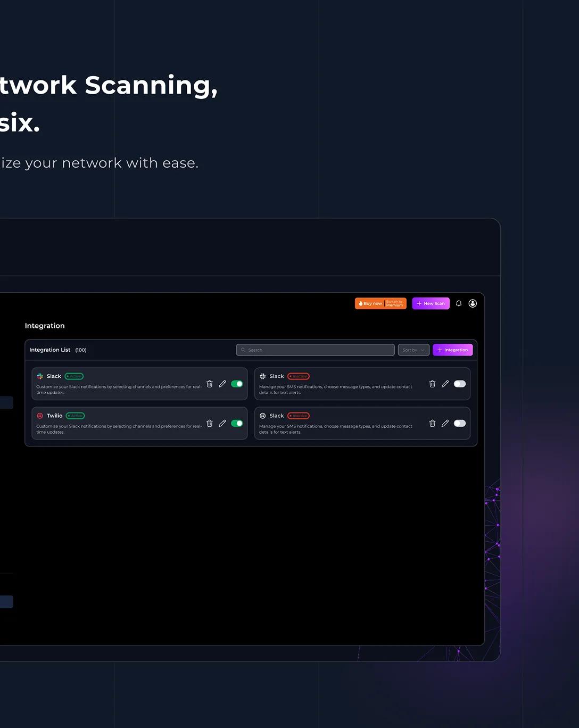579x728 pixels.
Task: Click the red Twilio logo
Action: pyautogui.click(x=40, y=416)
